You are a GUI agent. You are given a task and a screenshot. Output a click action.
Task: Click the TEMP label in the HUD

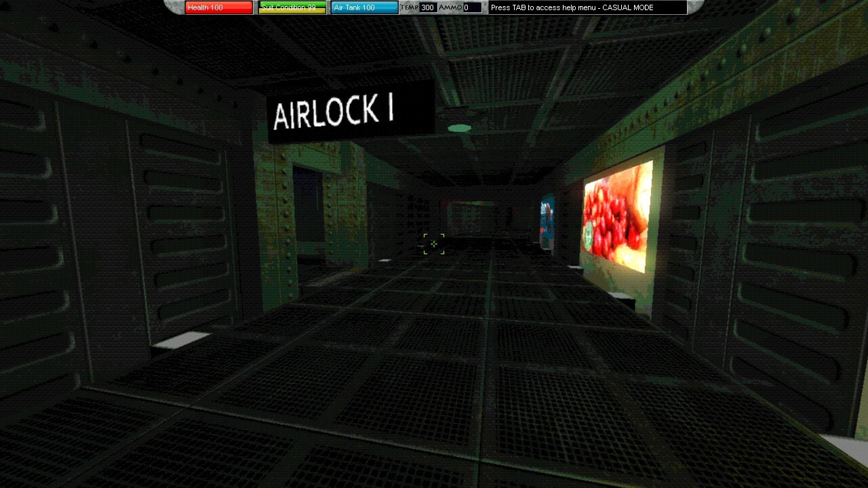point(410,7)
